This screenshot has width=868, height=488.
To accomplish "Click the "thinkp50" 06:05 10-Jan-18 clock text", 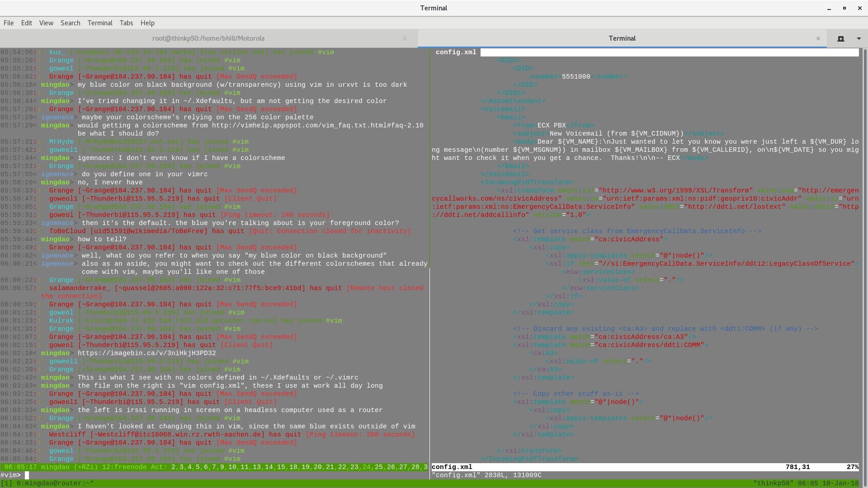I will 806,483.
